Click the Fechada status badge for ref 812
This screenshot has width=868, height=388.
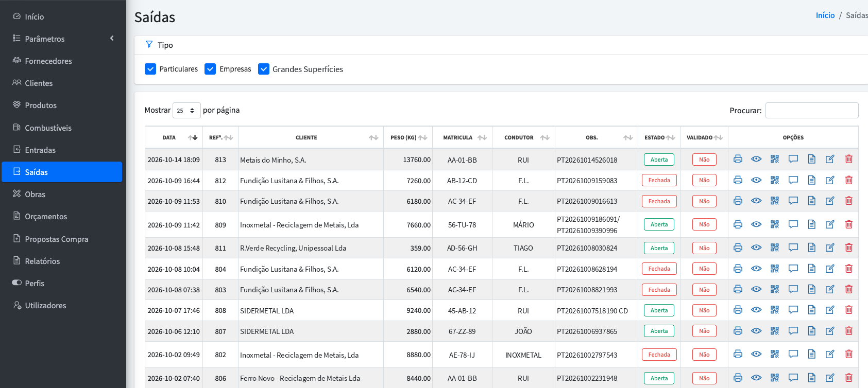pyautogui.click(x=659, y=180)
